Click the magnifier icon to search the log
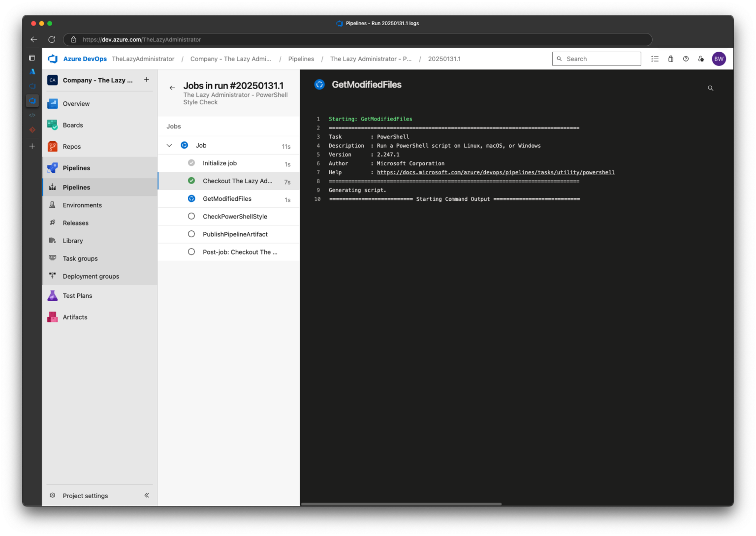The image size is (756, 536). point(711,88)
